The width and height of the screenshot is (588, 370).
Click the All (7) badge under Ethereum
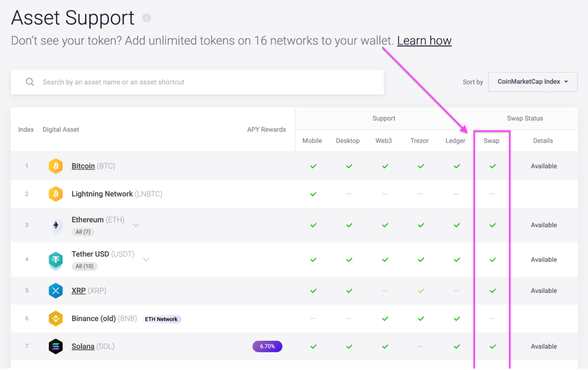83,232
